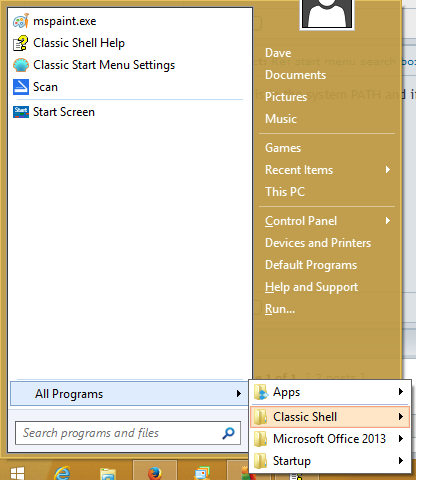The height and width of the screenshot is (486, 423).
Task: Click the Start Screen tile icon
Action: click(x=21, y=112)
